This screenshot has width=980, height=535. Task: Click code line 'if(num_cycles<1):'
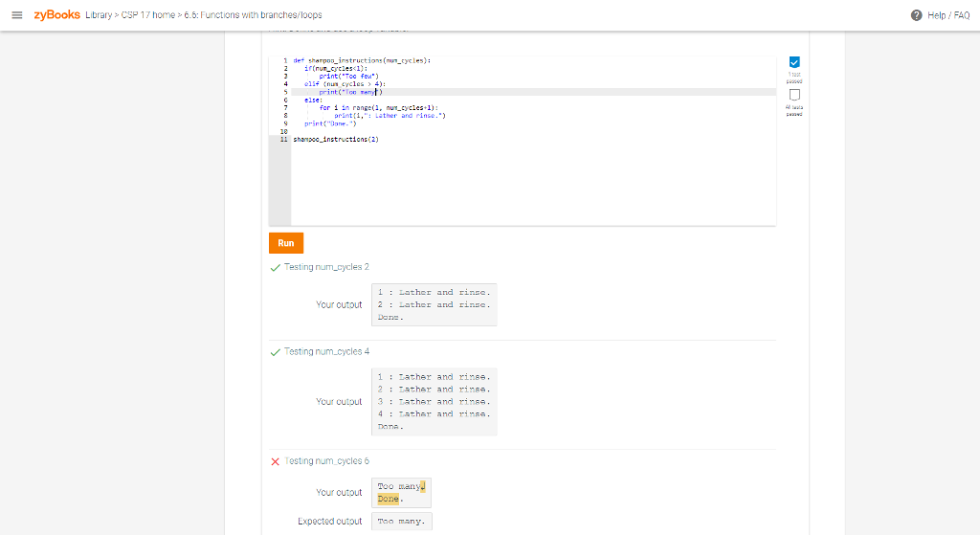pyautogui.click(x=336, y=68)
